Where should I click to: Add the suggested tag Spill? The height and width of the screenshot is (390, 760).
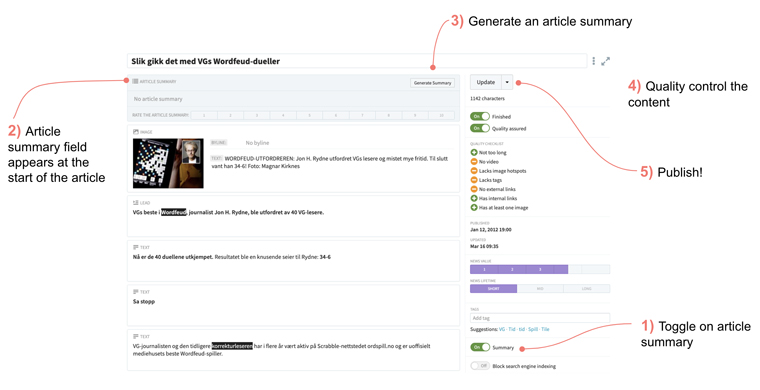533,329
